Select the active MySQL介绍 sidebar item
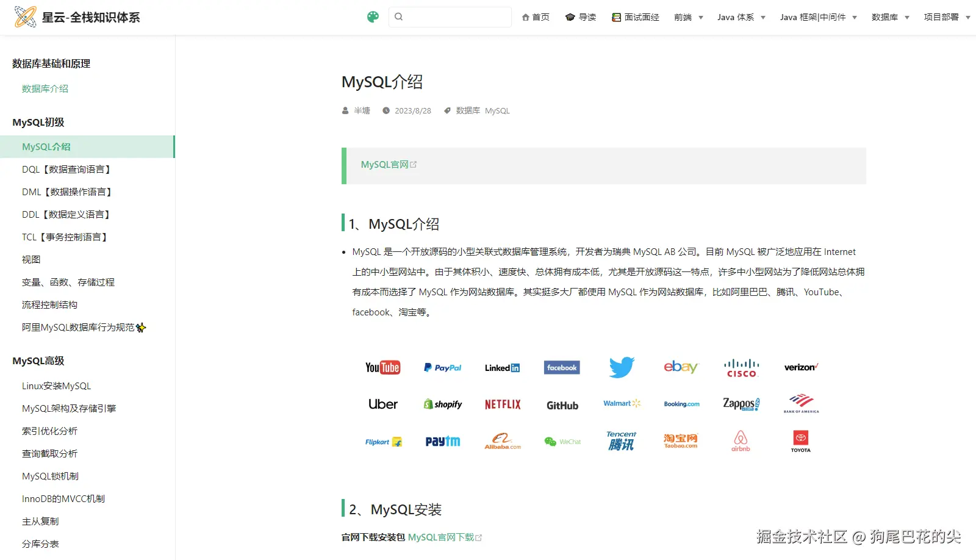This screenshot has height=560, width=976. [x=87, y=147]
